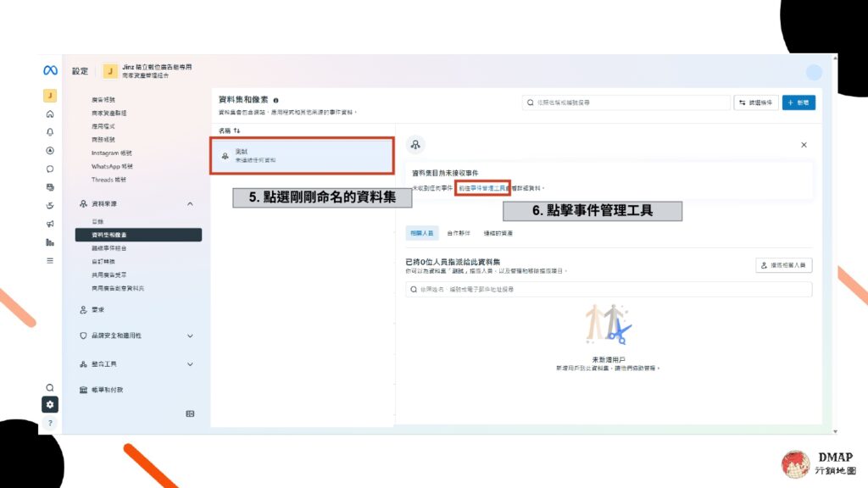This screenshot has height=488, width=868.
Task: Click the assign people button
Action: click(784, 265)
